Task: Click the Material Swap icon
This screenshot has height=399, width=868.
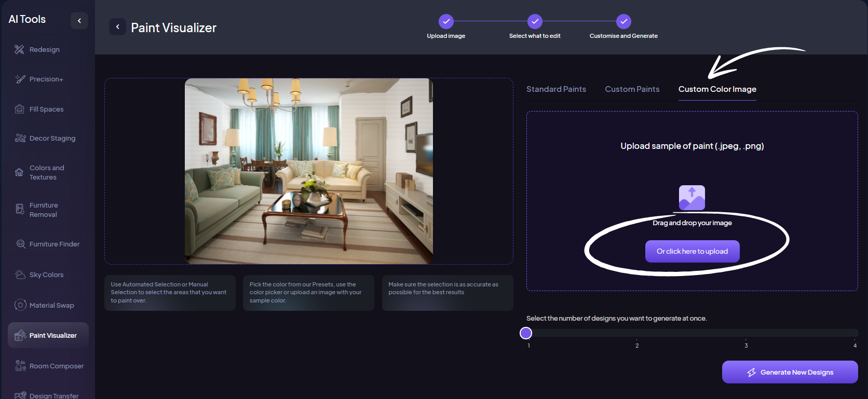Action: (x=20, y=305)
